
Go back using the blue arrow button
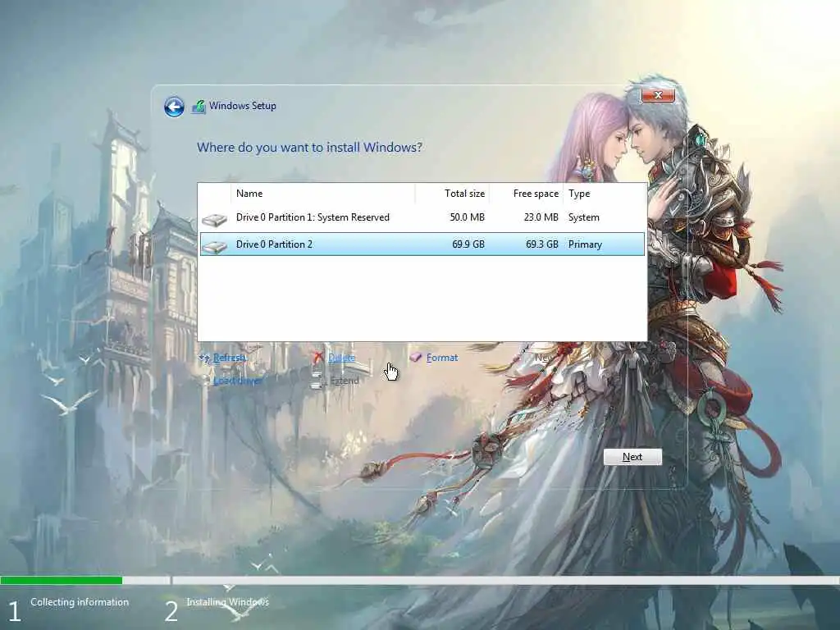click(x=174, y=107)
